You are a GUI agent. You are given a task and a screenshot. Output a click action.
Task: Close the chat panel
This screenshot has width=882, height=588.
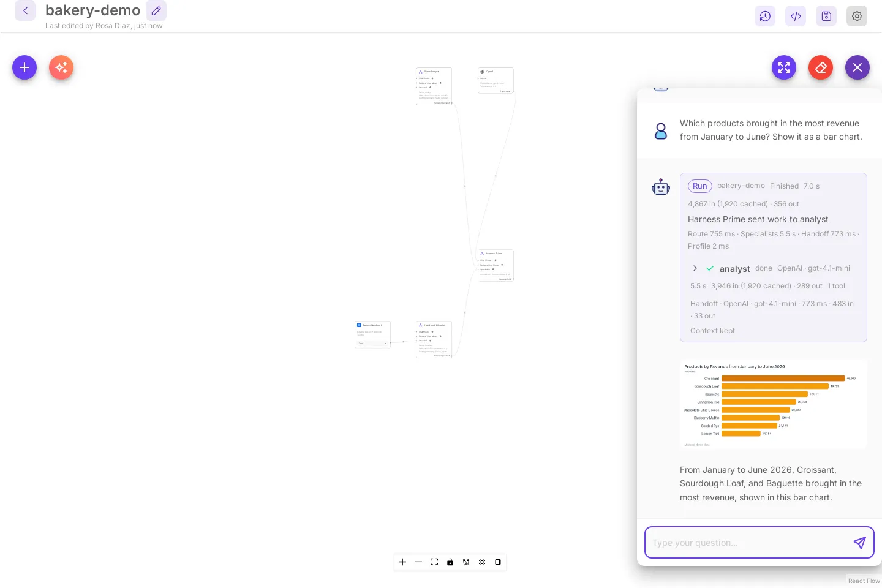[858, 67]
